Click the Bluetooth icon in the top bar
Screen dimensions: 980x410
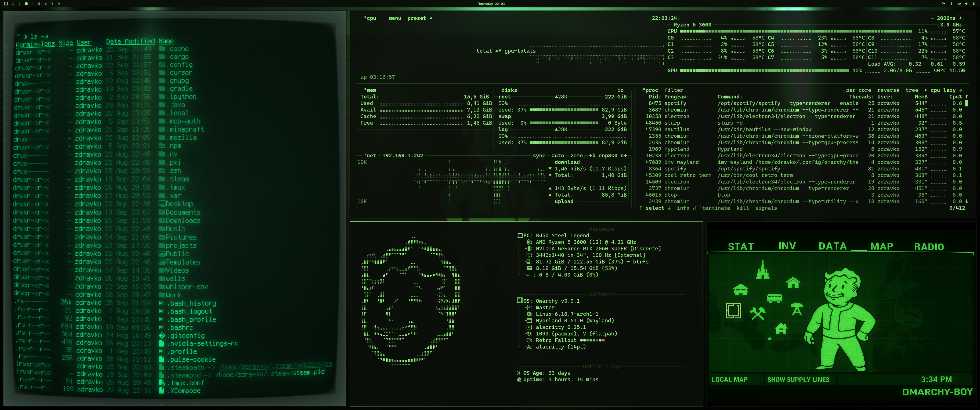pos(951,4)
